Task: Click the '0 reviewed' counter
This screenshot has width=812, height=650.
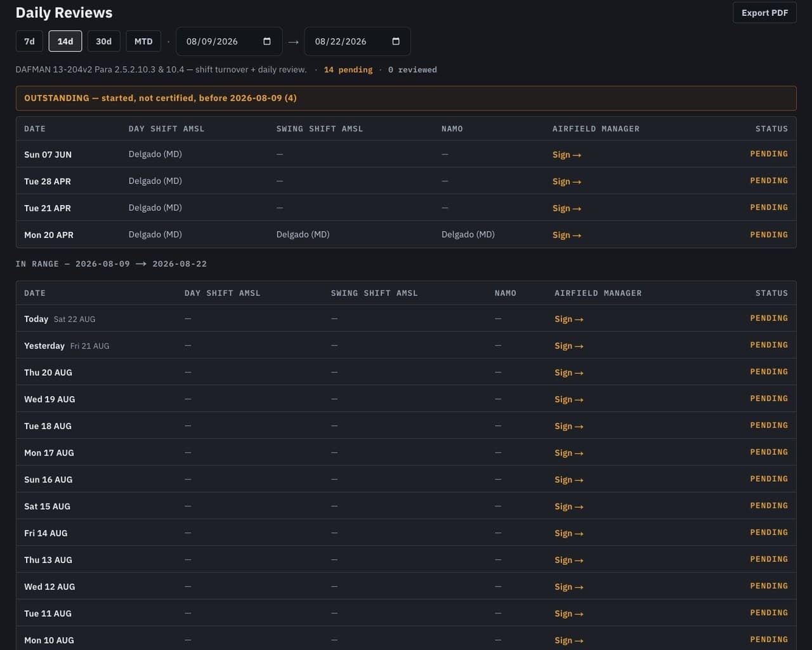Action: (412, 70)
